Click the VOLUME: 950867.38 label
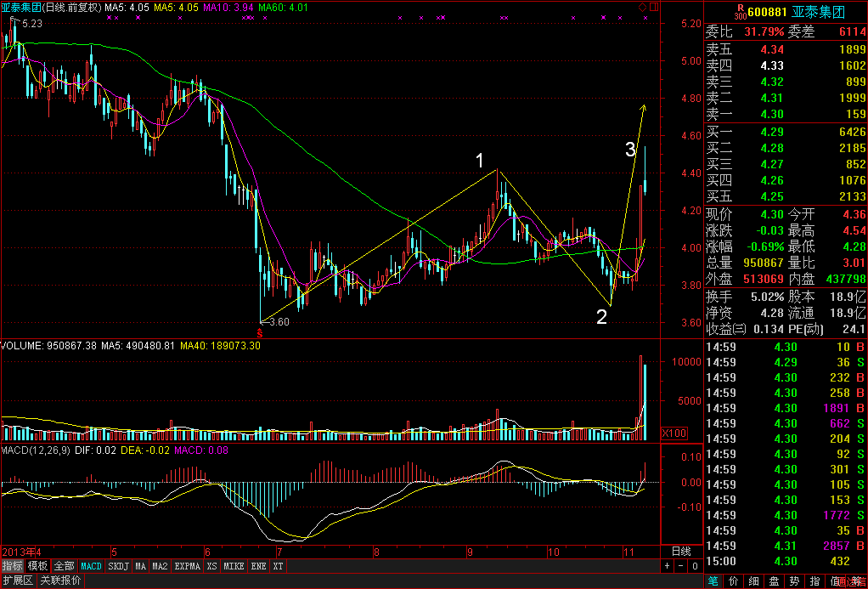The height and width of the screenshot is (589, 868). point(48,346)
